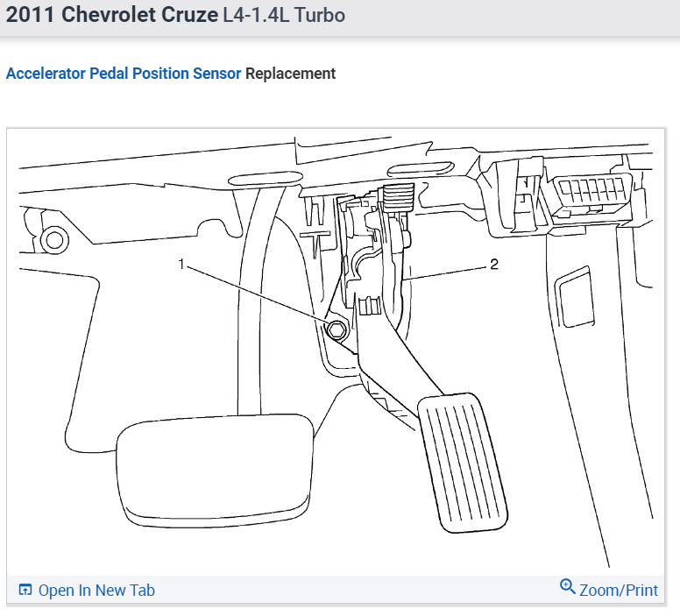This screenshot has width=680, height=616.
Task: Click the mounting bolt indicated by callout 1
Action: click(336, 330)
